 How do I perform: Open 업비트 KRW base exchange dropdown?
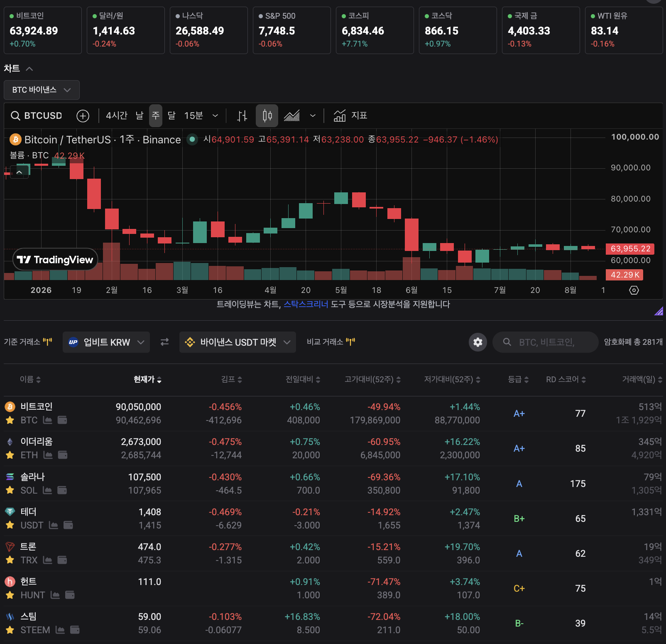point(106,342)
